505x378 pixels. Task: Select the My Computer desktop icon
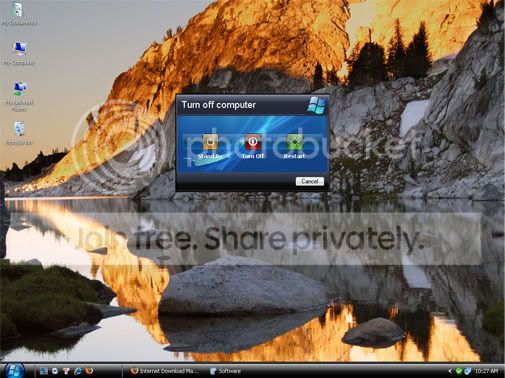pos(19,53)
